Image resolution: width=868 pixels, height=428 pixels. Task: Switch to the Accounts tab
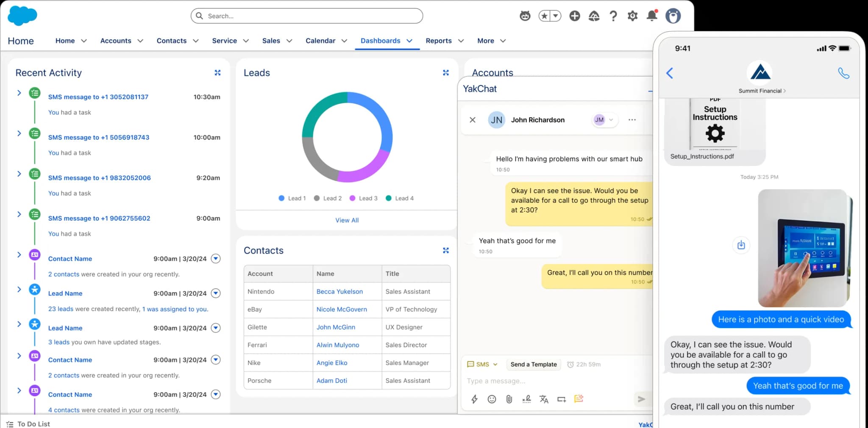click(x=116, y=41)
